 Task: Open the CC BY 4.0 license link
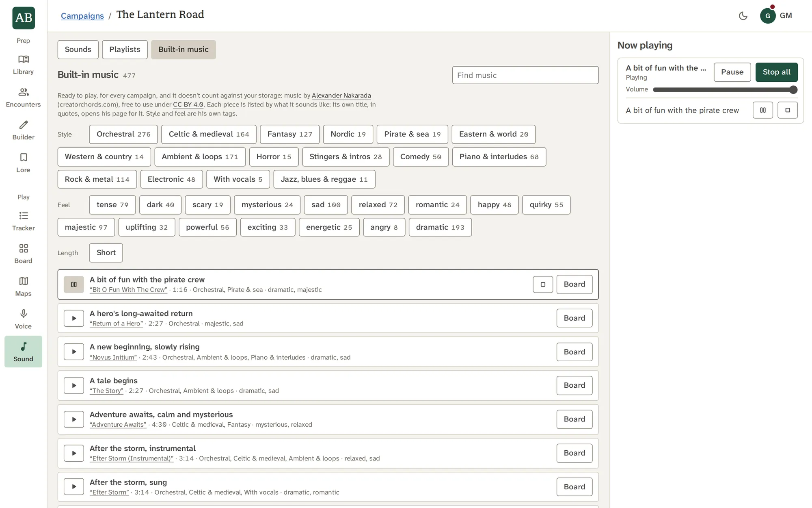188,104
